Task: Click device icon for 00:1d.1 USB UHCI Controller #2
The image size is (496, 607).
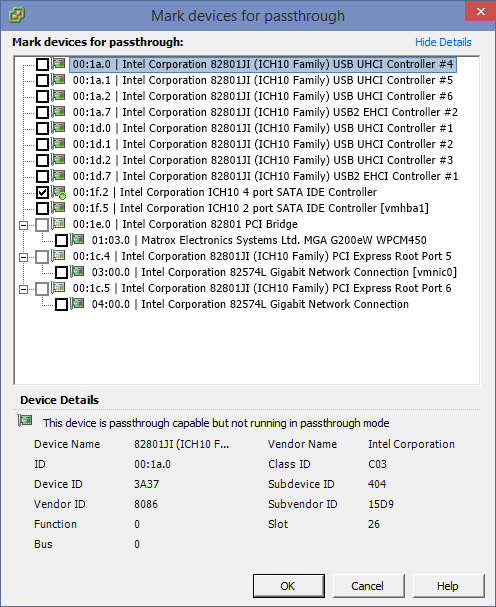Action: coord(58,144)
